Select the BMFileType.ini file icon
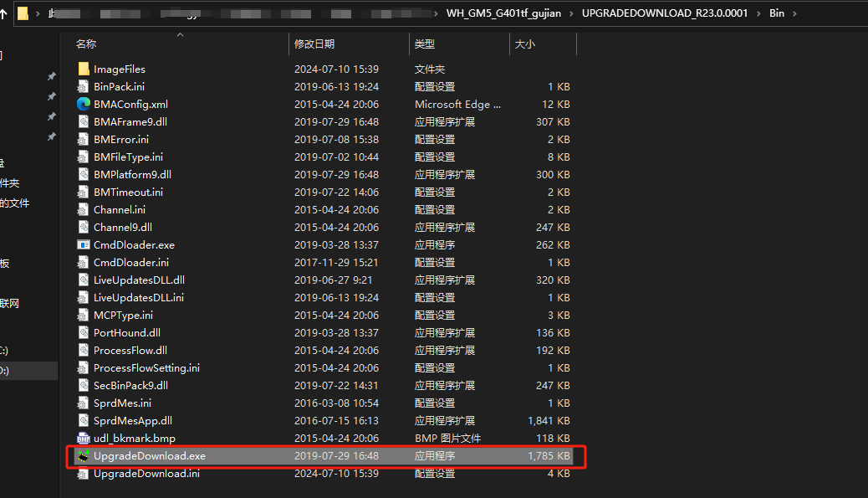Screen dimensions: 868x498 pyautogui.click(x=84, y=157)
